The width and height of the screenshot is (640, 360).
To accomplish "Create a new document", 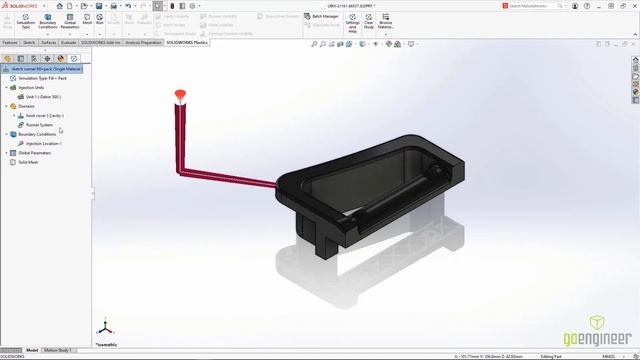I will point(70,6).
